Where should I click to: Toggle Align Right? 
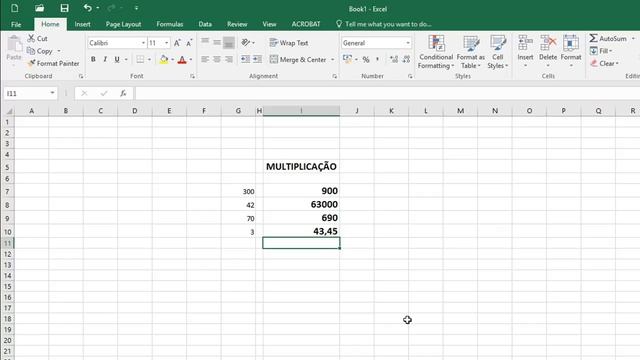[229, 60]
